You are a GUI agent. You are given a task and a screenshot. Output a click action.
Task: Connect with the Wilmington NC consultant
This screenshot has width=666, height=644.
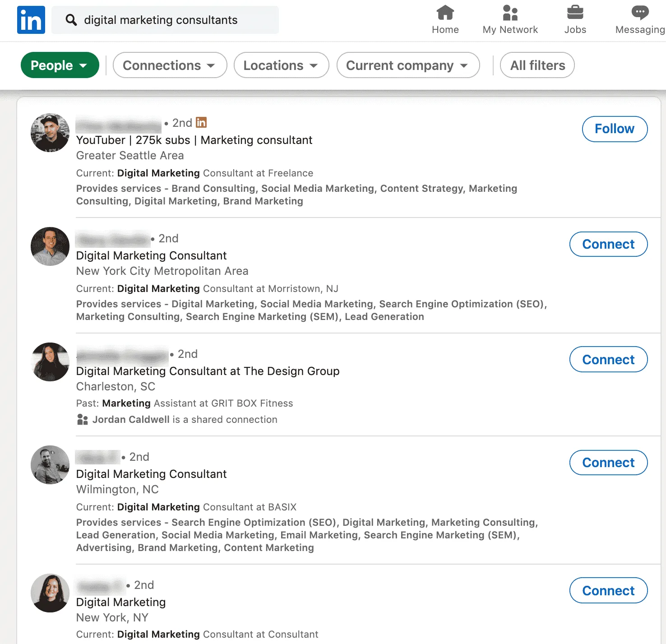(x=608, y=463)
